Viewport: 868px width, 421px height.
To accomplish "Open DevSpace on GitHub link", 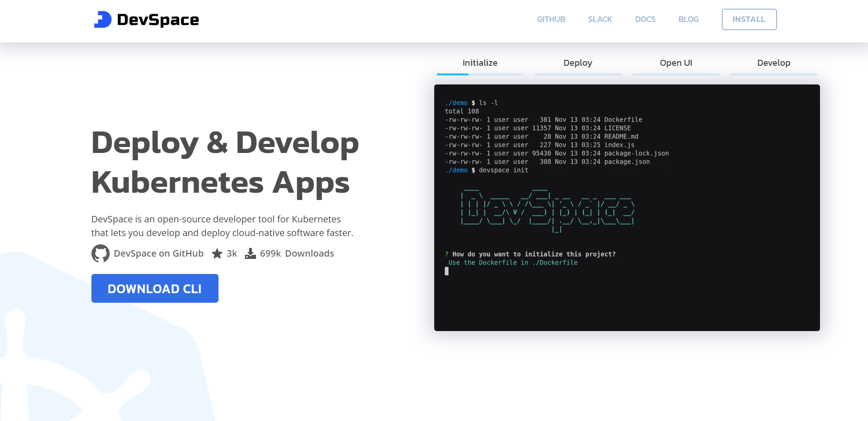I will point(159,253).
